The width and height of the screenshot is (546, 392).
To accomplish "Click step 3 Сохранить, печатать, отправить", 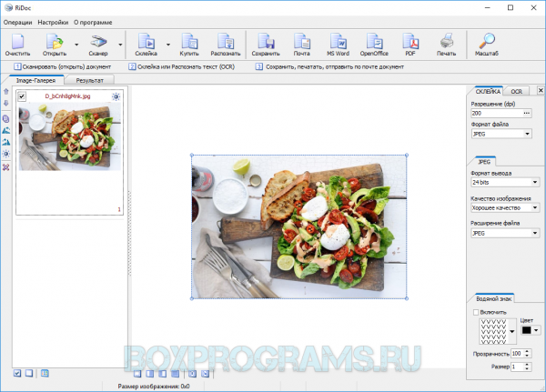I will [330, 66].
